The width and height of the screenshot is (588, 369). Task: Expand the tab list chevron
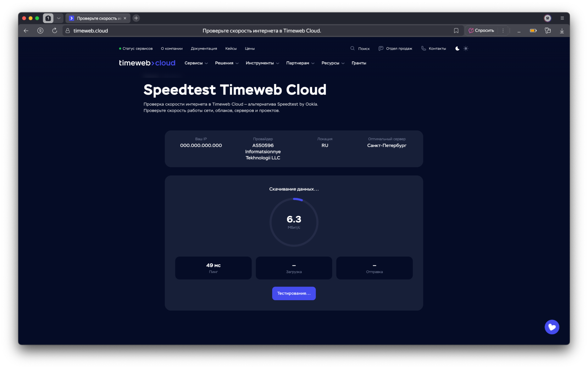tap(59, 18)
